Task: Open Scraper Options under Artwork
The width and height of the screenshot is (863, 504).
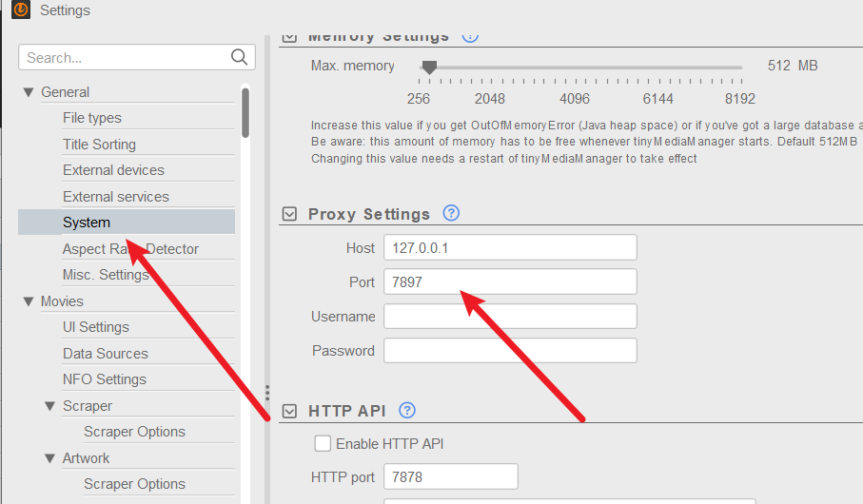Action: 134,484
